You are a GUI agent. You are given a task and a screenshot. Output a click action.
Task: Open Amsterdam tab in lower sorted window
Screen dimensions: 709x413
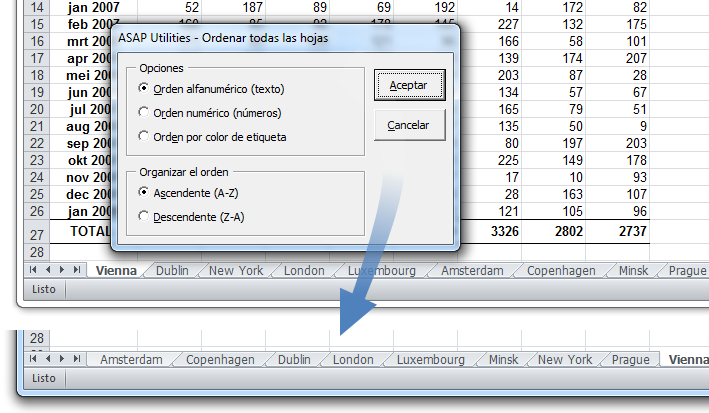tap(131, 360)
